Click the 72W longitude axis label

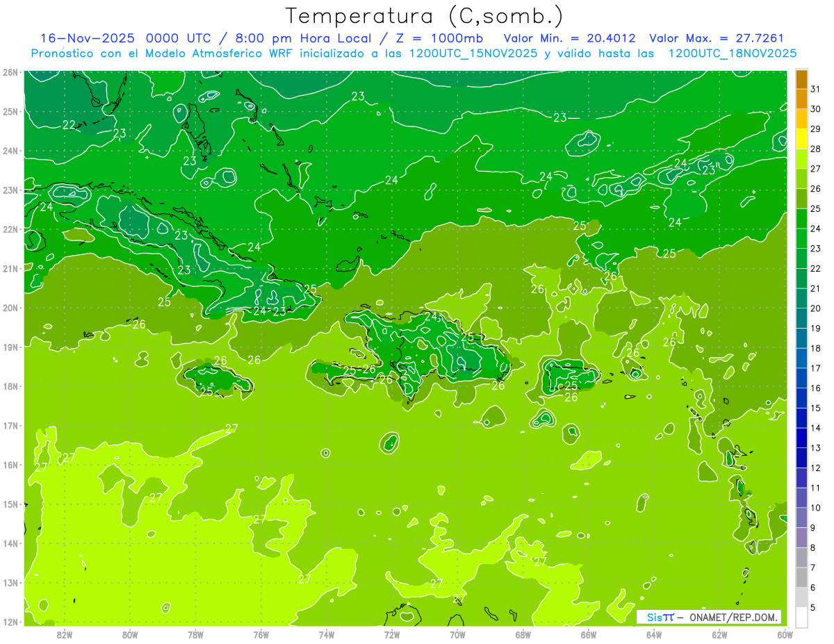tap(392, 634)
